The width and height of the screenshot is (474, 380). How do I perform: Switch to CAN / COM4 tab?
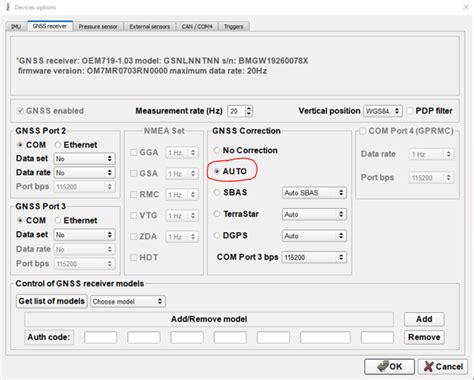click(x=197, y=26)
